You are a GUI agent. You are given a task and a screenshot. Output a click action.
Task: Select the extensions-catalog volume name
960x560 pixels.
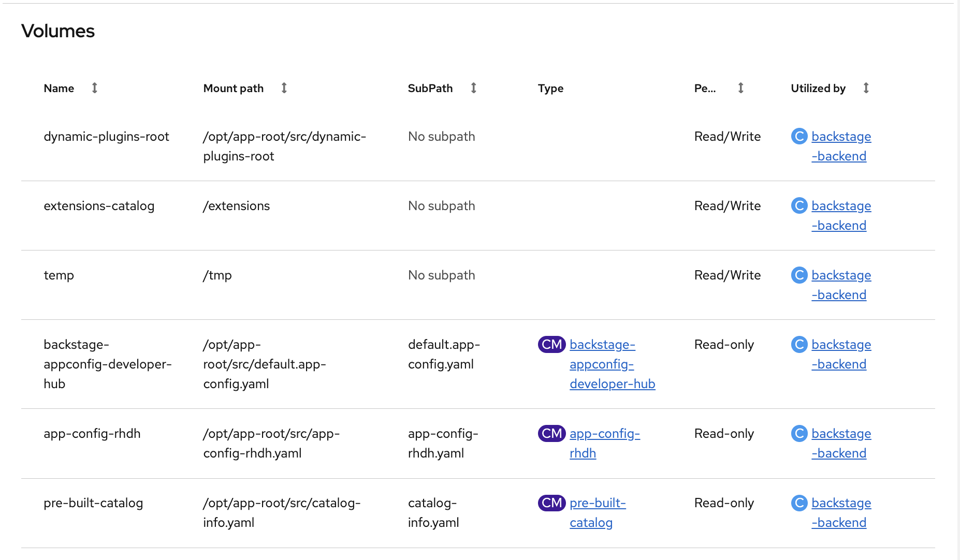click(99, 206)
